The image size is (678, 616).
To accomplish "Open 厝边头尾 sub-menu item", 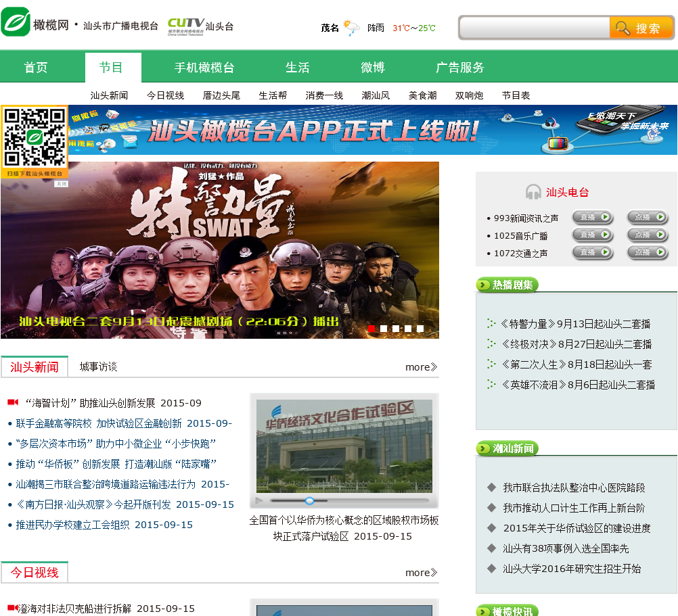I will tap(221, 95).
